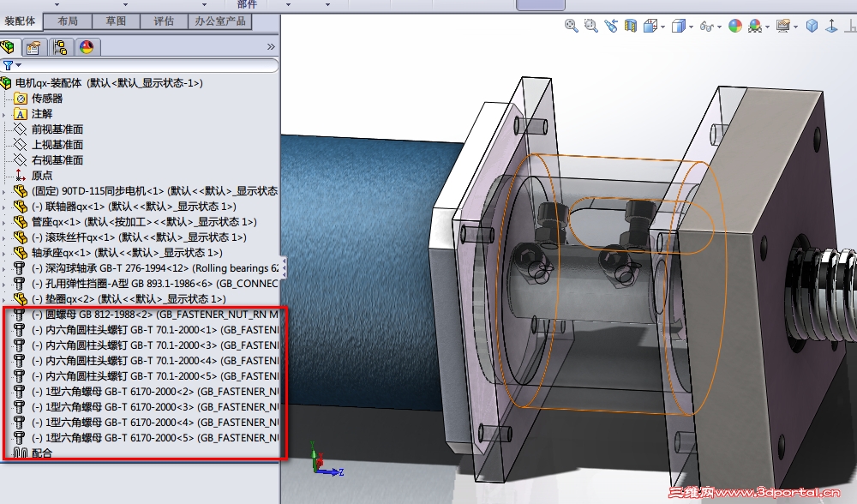Select the 孔用弹性挡圈-A型 component

(155, 284)
